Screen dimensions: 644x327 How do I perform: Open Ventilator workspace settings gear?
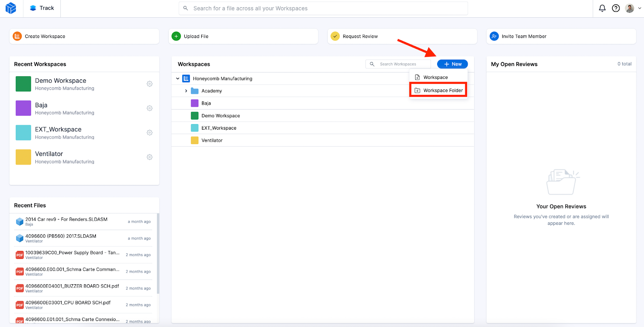pos(150,157)
